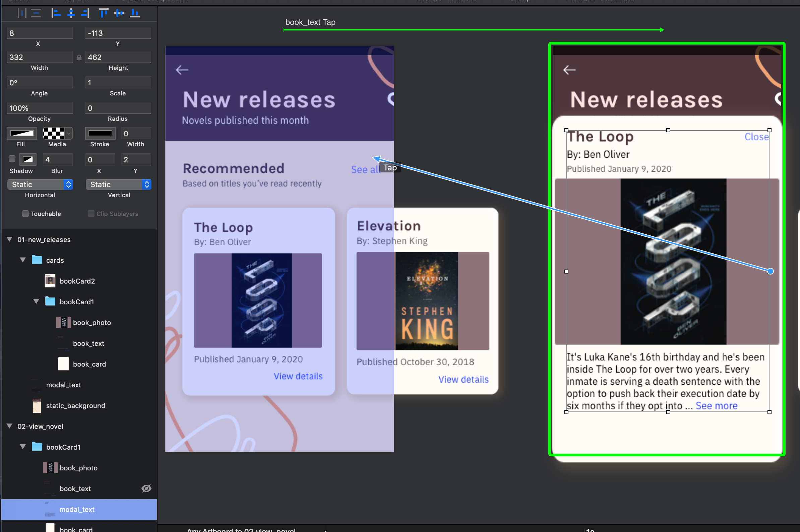The image size is (800, 532).
Task: Open the Fill color swatch
Action: [22, 133]
